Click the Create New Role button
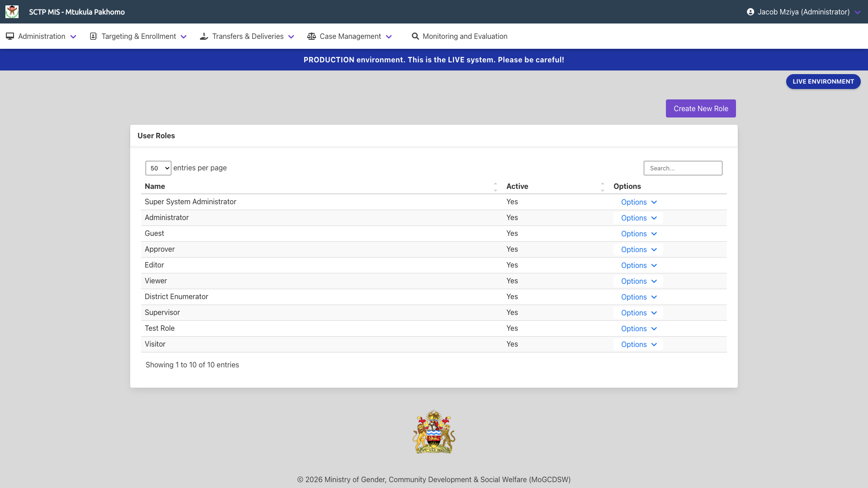The width and height of the screenshot is (868, 488). [700, 108]
